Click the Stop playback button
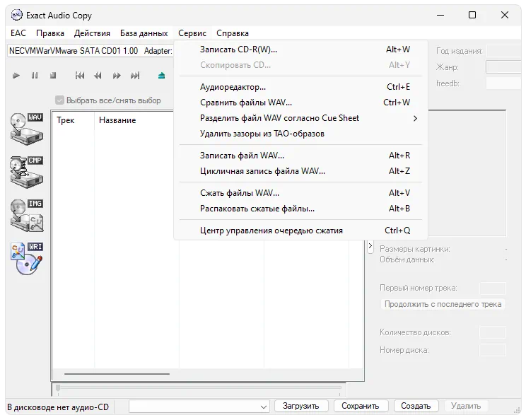Image resolution: width=526 pixels, height=420 pixels. pyautogui.click(x=53, y=76)
